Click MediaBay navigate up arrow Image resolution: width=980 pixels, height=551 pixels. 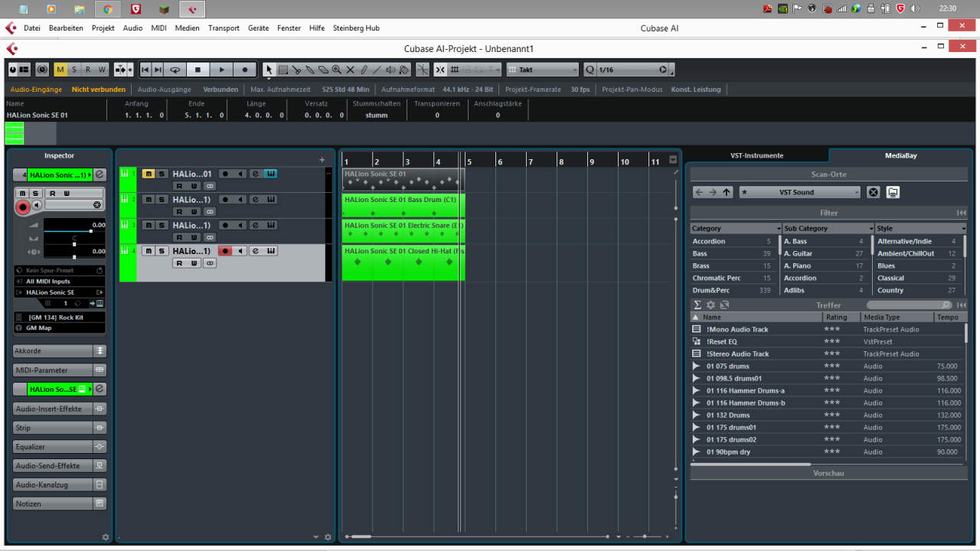pos(727,192)
